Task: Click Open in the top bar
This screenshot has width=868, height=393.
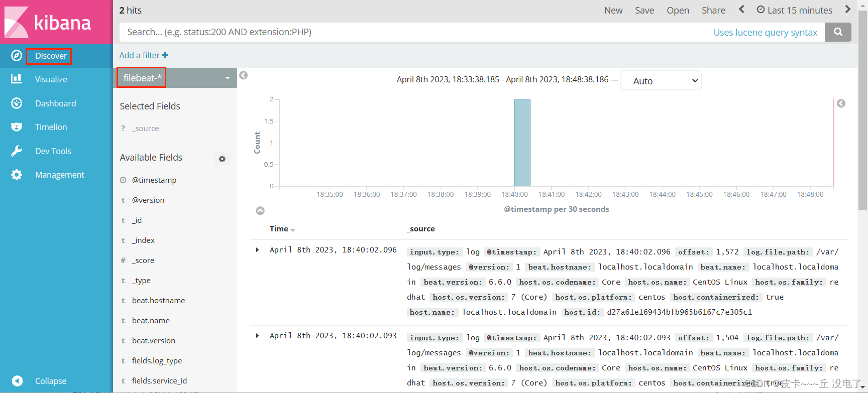Action: (678, 10)
